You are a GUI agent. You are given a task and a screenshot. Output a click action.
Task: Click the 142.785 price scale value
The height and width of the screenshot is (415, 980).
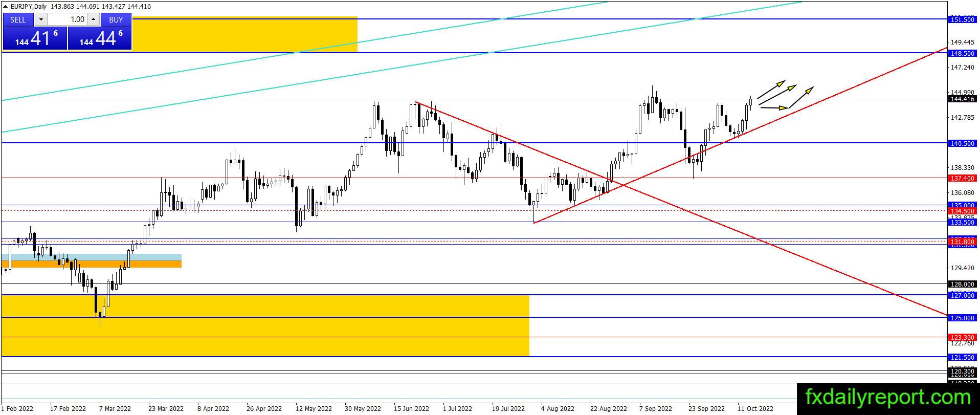962,117
